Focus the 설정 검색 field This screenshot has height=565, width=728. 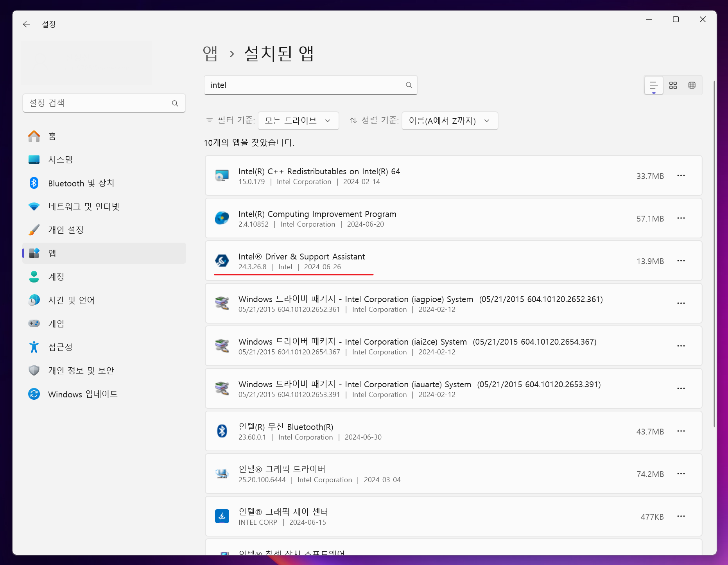click(x=104, y=103)
